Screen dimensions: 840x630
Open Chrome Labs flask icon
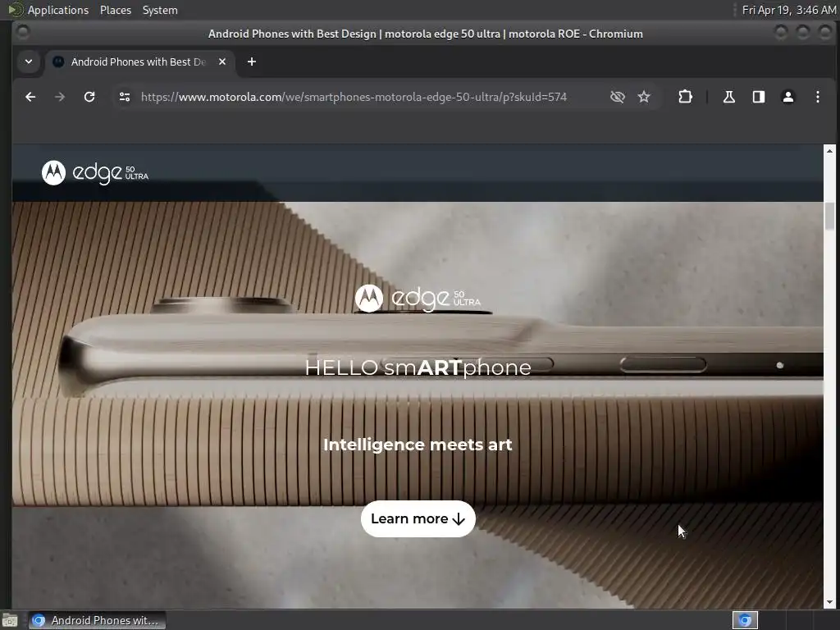pos(729,97)
